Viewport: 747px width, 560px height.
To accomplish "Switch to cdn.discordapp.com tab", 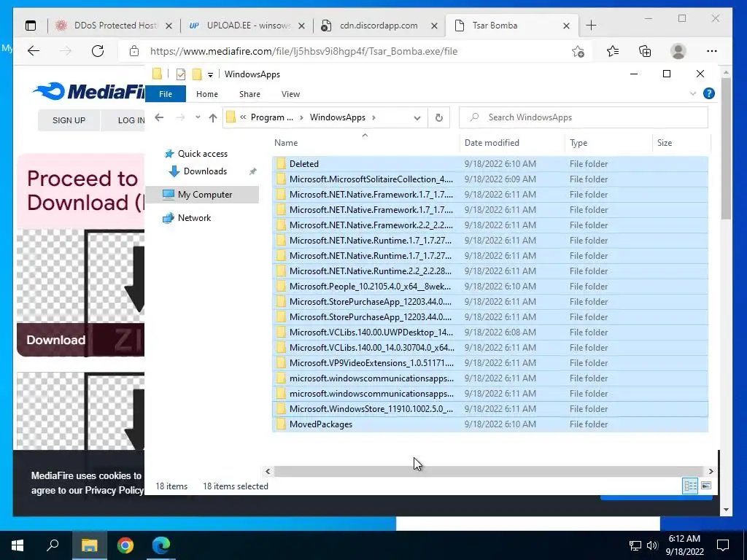I will pos(379,26).
